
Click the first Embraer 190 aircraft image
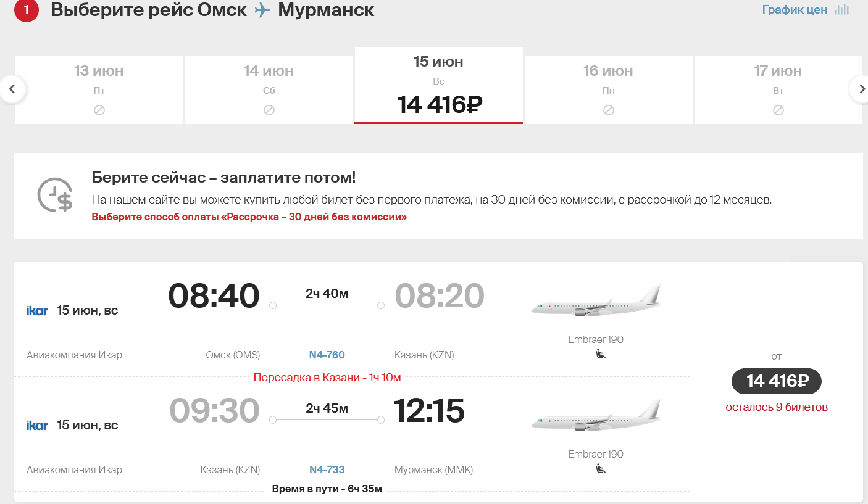(x=596, y=302)
